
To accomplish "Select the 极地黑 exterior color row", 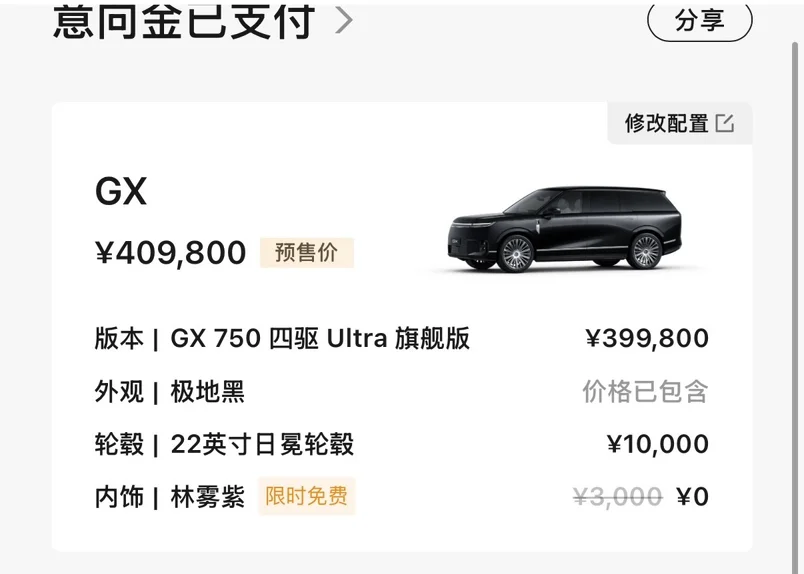I will click(170, 392).
